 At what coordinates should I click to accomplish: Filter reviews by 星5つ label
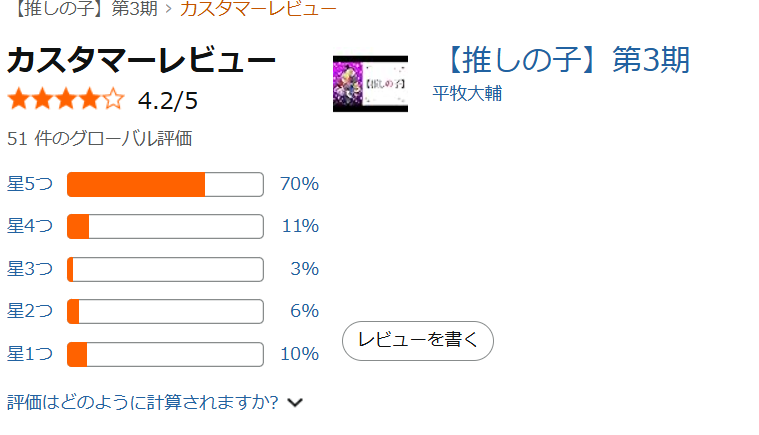point(29,184)
